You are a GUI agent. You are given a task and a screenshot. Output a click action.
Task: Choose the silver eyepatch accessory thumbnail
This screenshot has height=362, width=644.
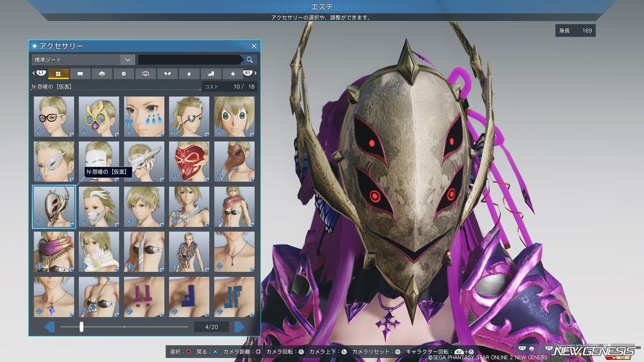pos(189,116)
